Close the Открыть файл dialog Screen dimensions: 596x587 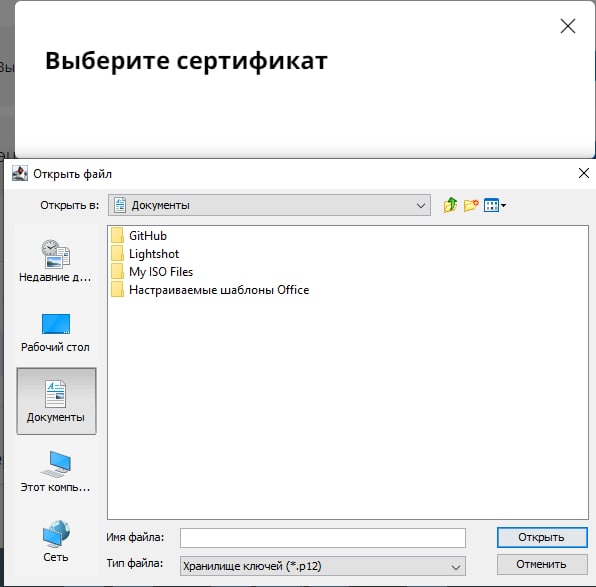(584, 173)
